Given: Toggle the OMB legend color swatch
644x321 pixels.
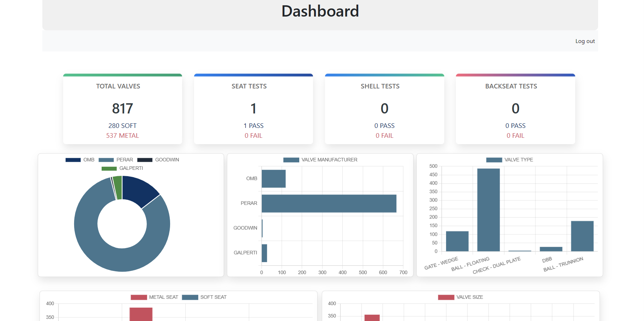Looking at the screenshot, I should point(73,160).
